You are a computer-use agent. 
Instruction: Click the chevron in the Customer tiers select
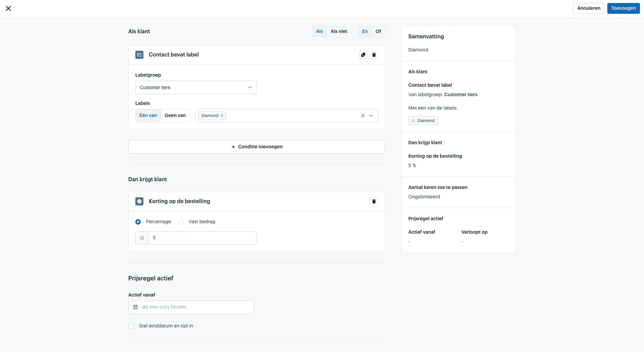coord(249,87)
